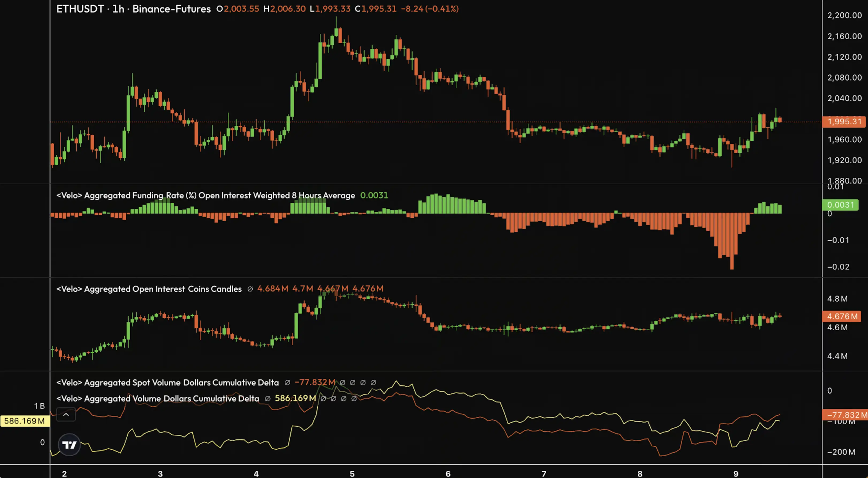868x478 pixels.
Task: Click the TradingView logo watermark
Action: (x=69, y=444)
